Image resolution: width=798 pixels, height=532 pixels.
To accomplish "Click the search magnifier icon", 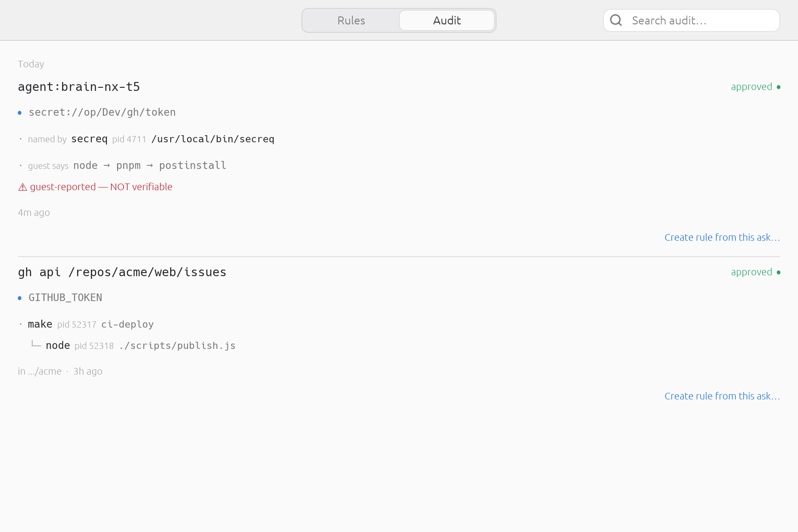I will coord(616,20).
